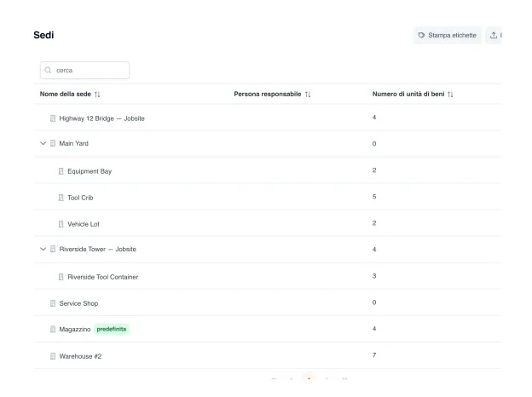Click building icon of Riverside Tower — Jobsite
The width and height of the screenshot is (532, 397).
pos(53,249)
